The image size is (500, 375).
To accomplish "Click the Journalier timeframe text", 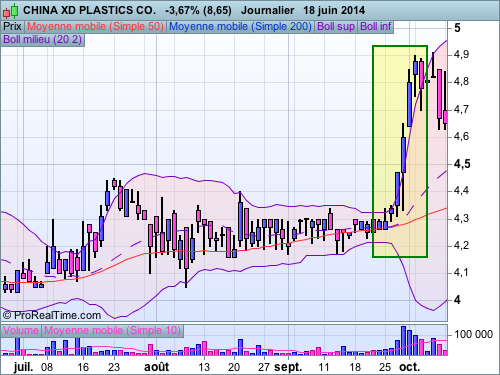I will pyautogui.click(x=267, y=10).
